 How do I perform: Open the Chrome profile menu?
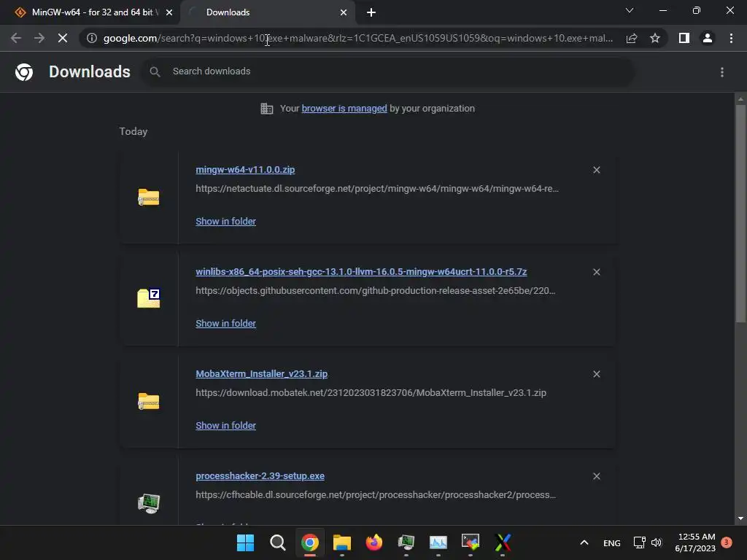(x=708, y=38)
